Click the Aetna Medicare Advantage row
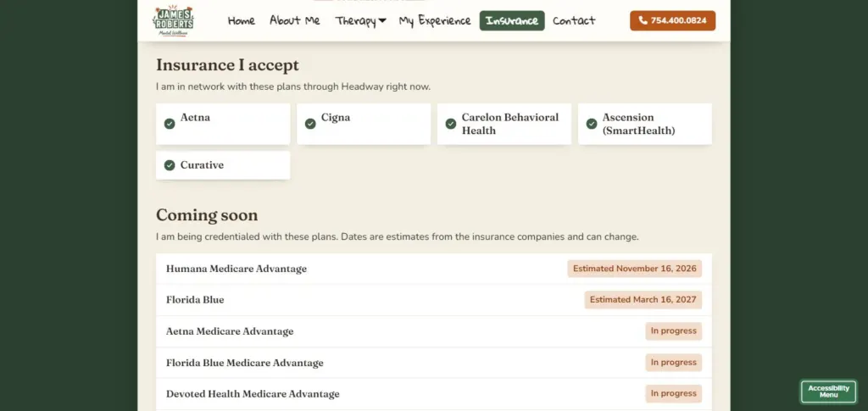The height and width of the screenshot is (411, 868). [434, 331]
